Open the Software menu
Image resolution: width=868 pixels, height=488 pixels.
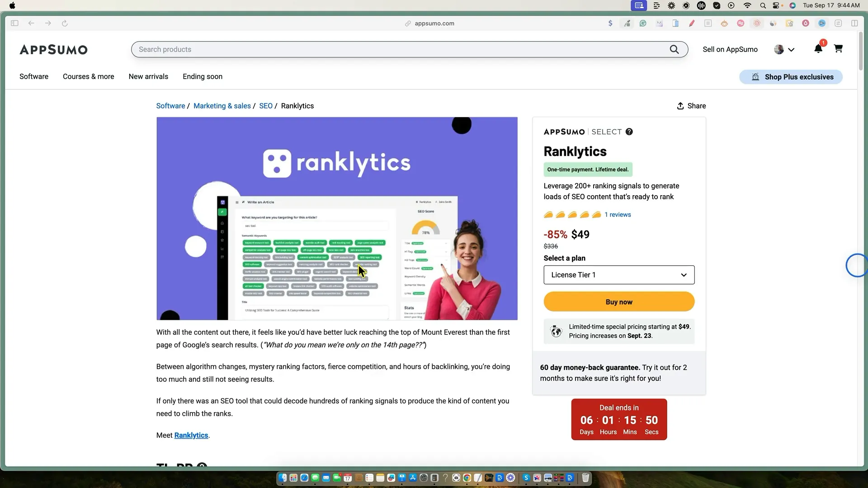click(x=34, y=76)
